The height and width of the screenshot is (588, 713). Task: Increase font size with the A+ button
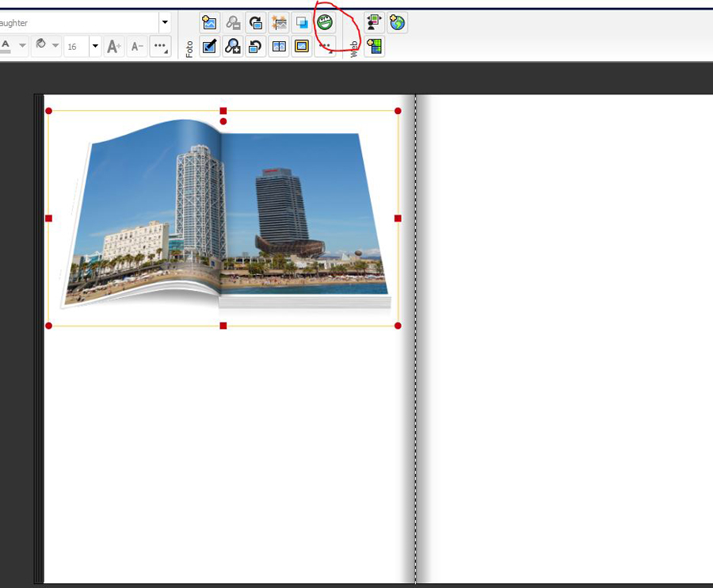point(114,47)
